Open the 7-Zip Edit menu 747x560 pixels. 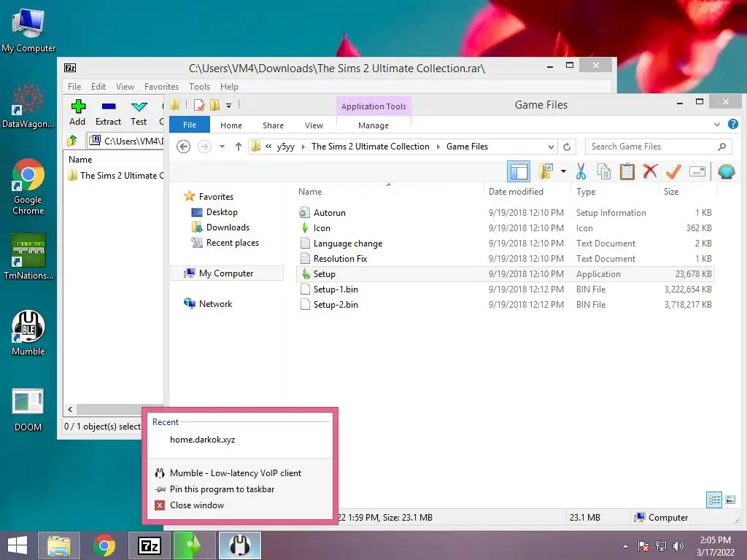98,87
